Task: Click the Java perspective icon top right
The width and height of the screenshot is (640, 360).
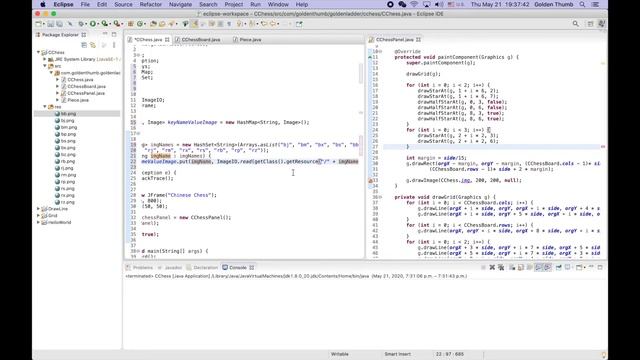Action: (601, 24)
